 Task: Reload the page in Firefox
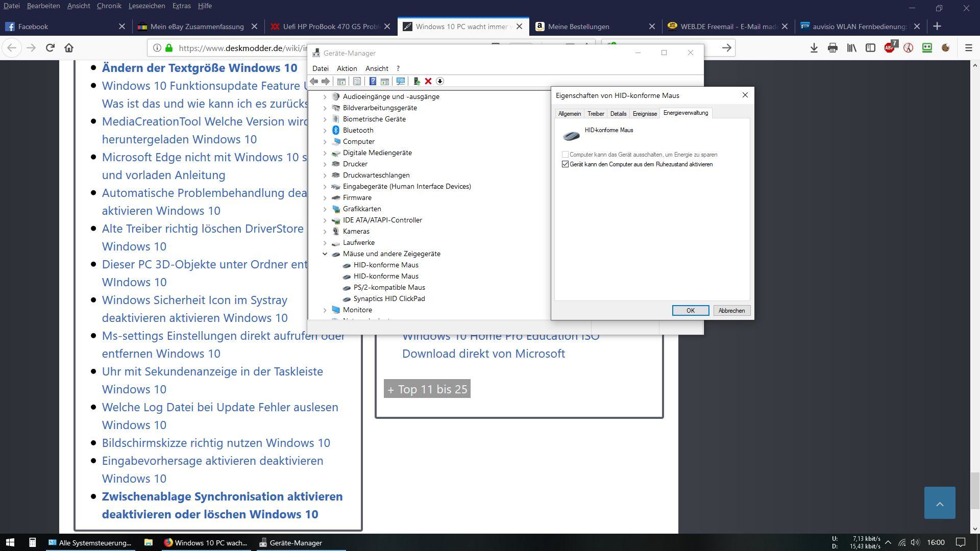click(x=50, y=48)
